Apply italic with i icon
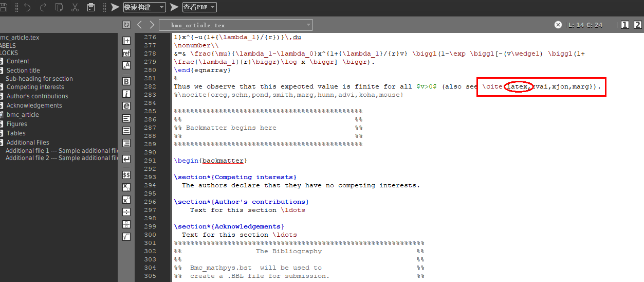Image resolution: width=644 pixels, height=282 pixels. (126, 94)
